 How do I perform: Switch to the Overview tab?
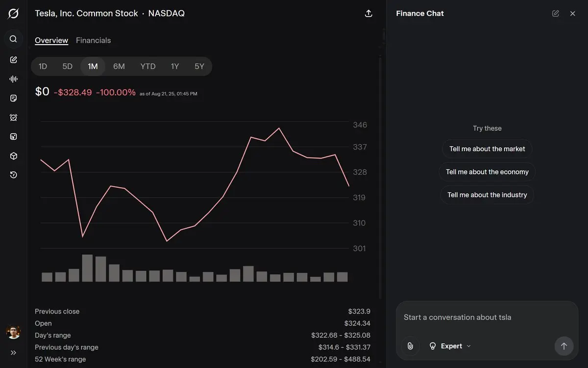pyautogui.click(x=51, y=40)
